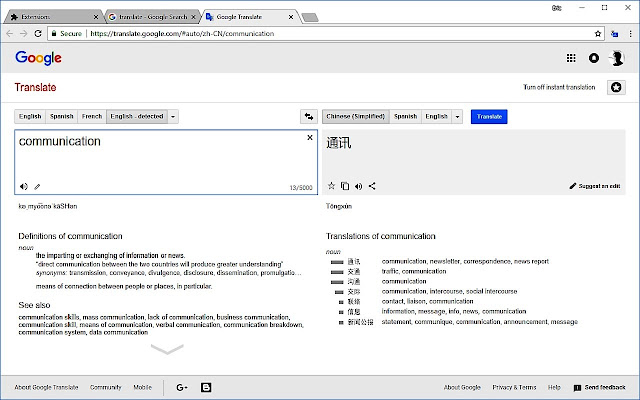Screen dimensions: 640x400
Task: Swap source and target languages
Action: (309, 117)
